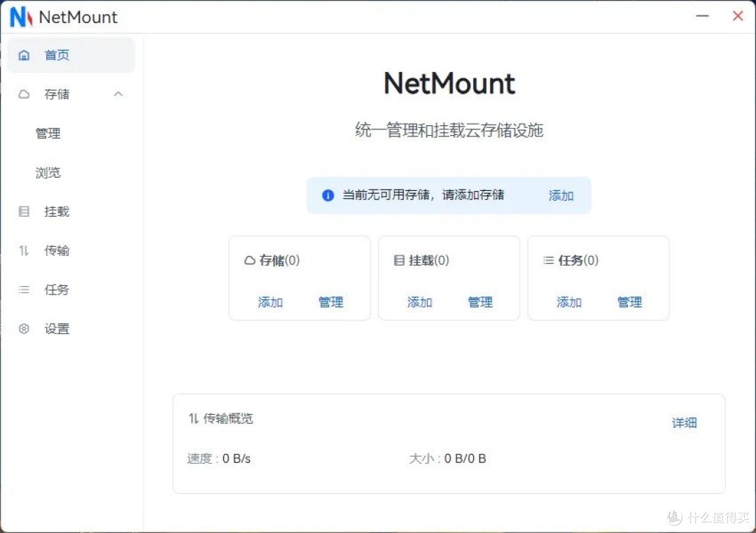Click 添加 on the 挂载(0) card

pyautogui.click(x=419, y=302)
